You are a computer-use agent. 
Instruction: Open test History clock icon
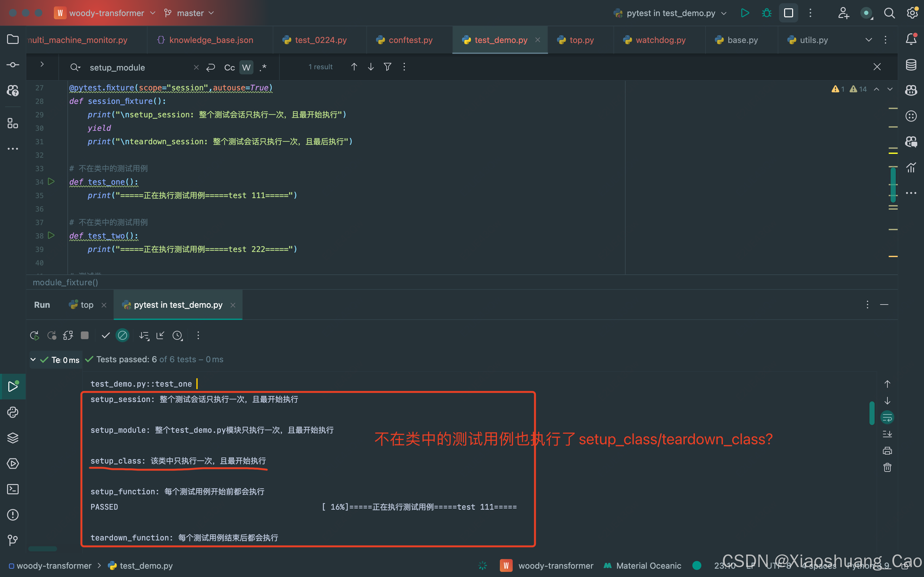[x=177, y=335]
